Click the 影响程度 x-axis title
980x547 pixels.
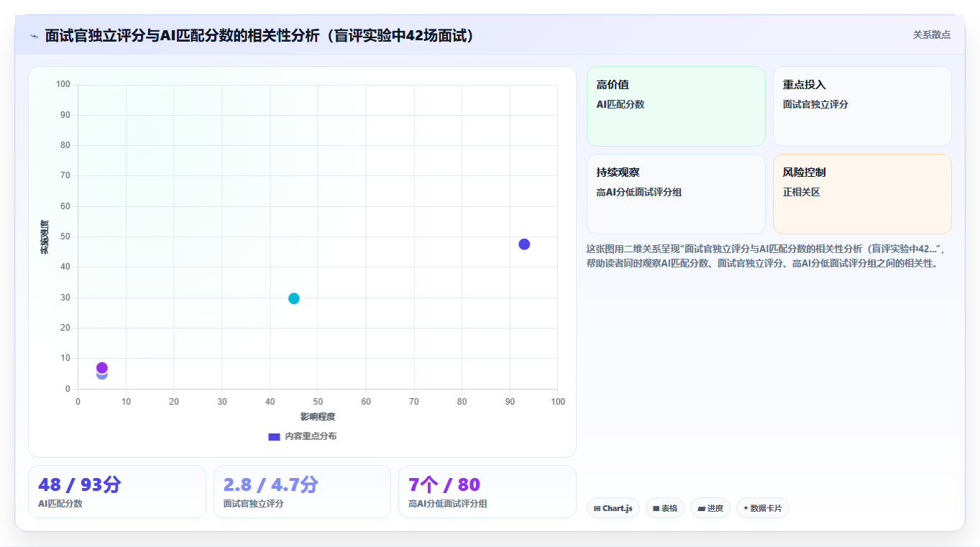tap(318, 417)
